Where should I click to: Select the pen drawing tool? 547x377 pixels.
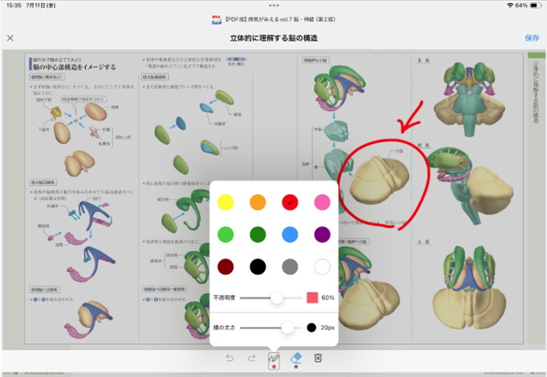point(274,360)
